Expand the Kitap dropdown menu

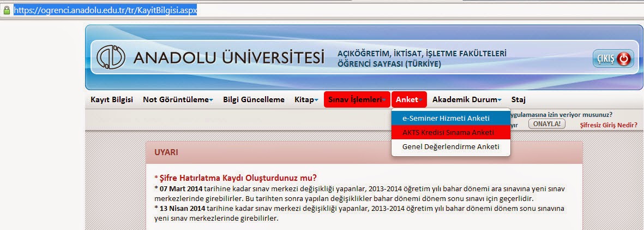pyautogui.click(x=306, y=99)
